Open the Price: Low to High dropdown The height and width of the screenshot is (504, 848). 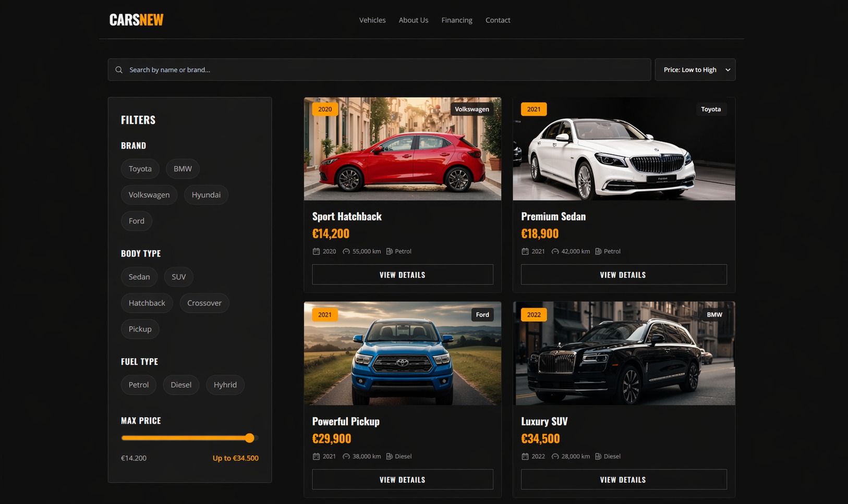click(x=695, y=70)
